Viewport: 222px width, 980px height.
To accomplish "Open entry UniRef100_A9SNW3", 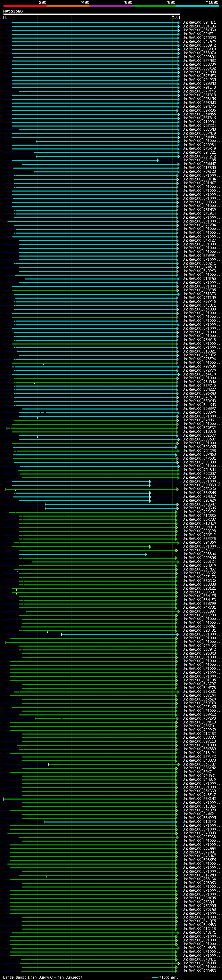I will pos(199,103).
